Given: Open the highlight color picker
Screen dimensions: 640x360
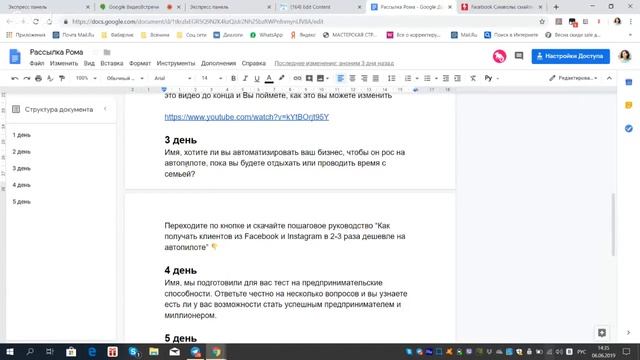Looking at the screenshot, I should coord(281,78).
